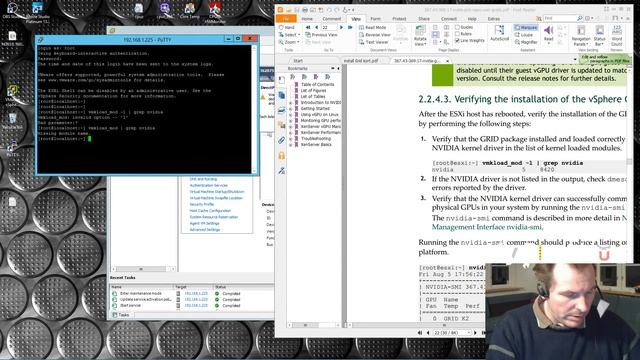Select the Hand tool in Foxit Reader
640x360 pixels.
click(287, 27)
